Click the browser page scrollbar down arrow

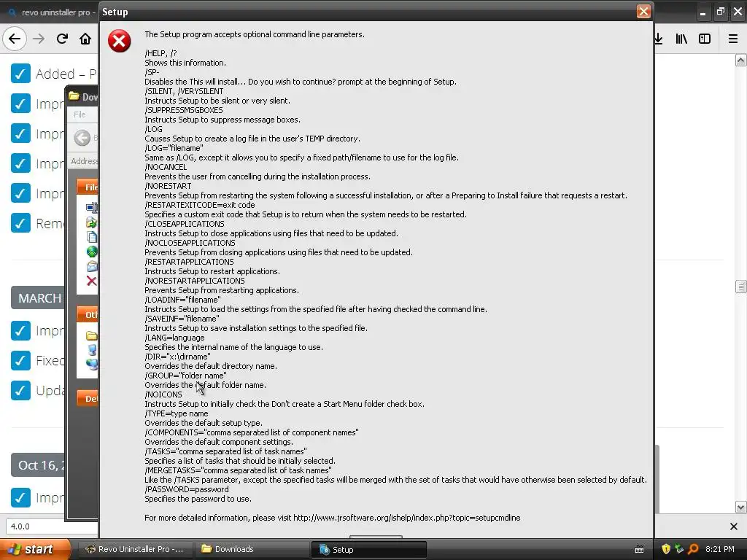click(741, 507)
